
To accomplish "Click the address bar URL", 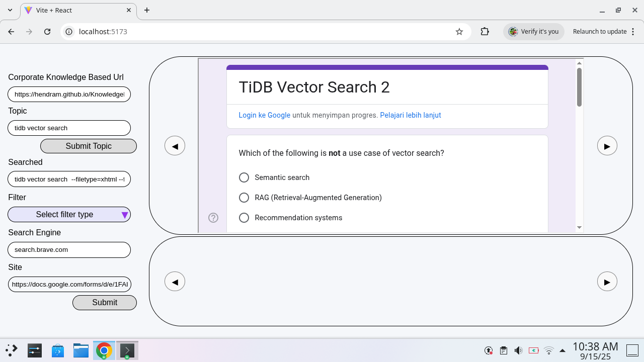I will coord(103,32).
